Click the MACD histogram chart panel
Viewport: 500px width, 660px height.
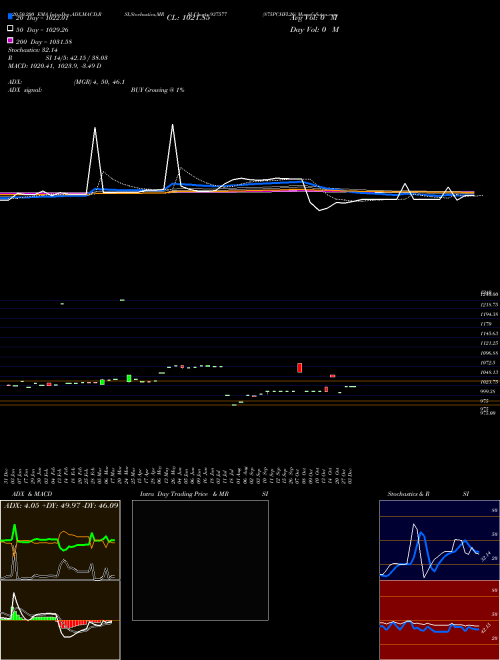click(60, 620)
